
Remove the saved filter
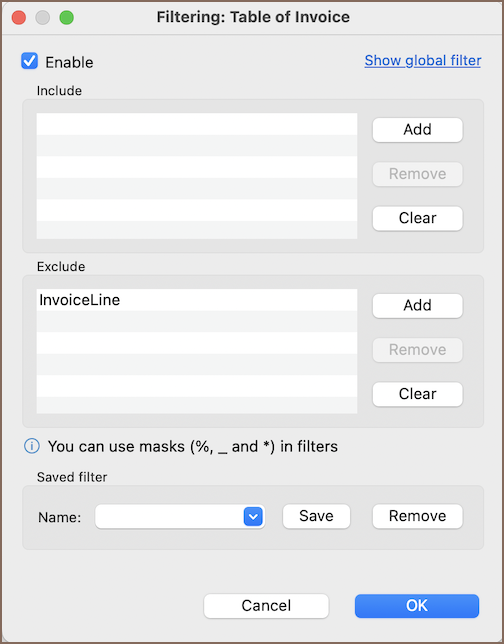[x=417, y=516]
